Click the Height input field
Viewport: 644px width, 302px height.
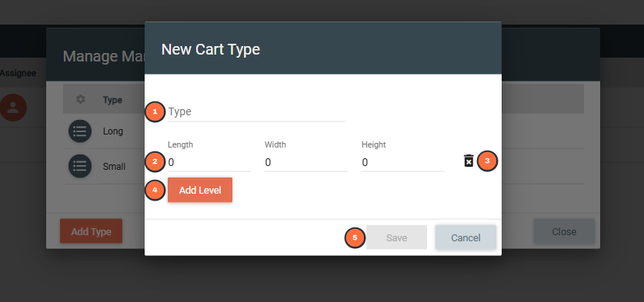[x=403, y=162]
